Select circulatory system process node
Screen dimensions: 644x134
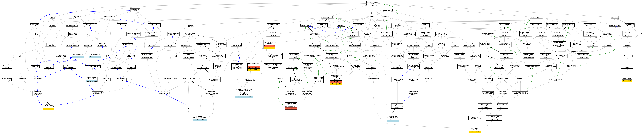(236, 45)
